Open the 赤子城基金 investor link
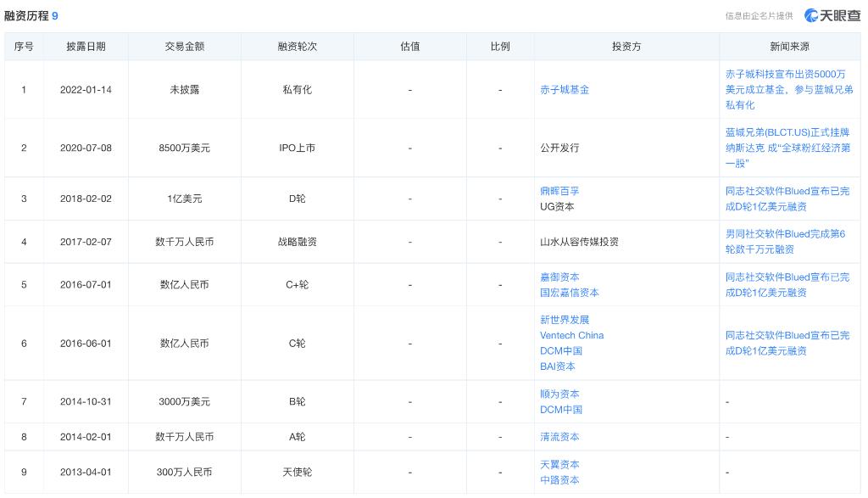The height and width of the screenshot is (498, 868). (564, 89)
